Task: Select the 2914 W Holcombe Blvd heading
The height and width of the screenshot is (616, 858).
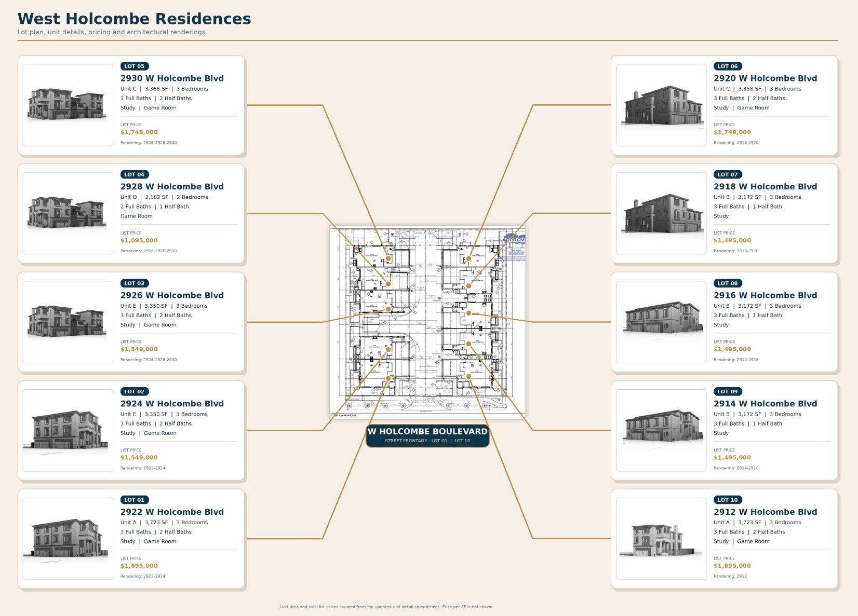Action: 765,404
